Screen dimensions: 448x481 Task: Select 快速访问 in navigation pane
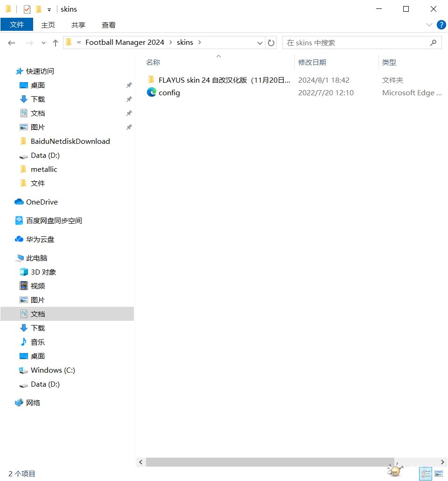pos(40,71)
